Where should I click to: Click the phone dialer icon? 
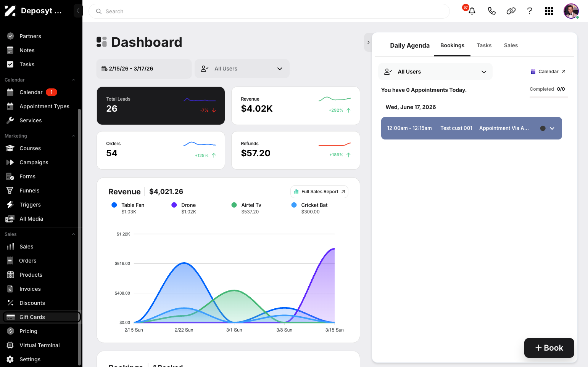pos(491,11)
